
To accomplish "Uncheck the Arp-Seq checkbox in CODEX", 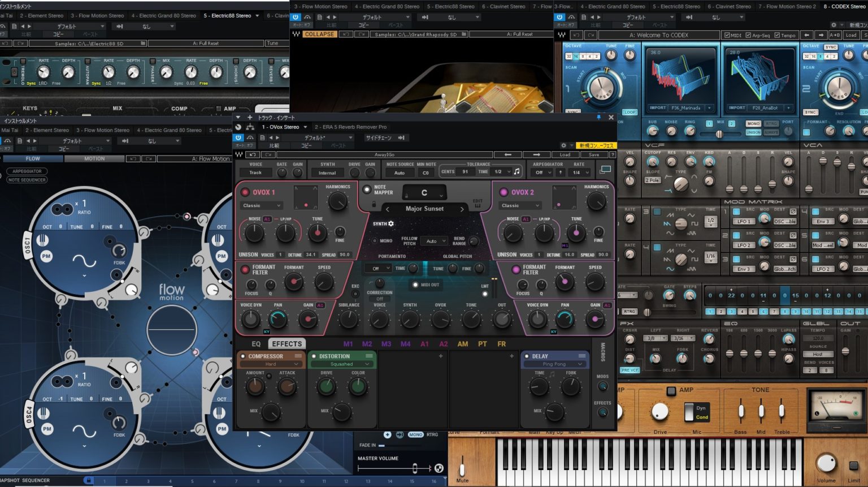I will point(748,35).
